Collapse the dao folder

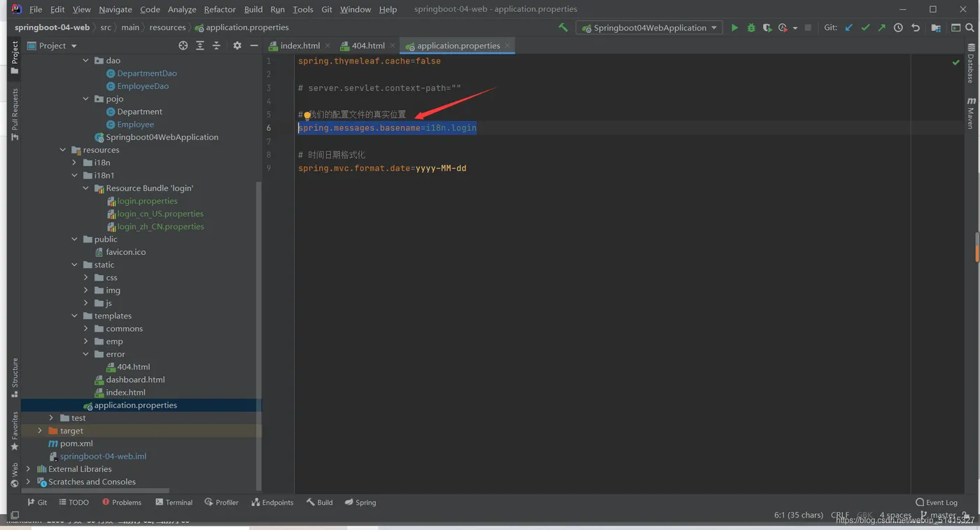pos(86,60)
